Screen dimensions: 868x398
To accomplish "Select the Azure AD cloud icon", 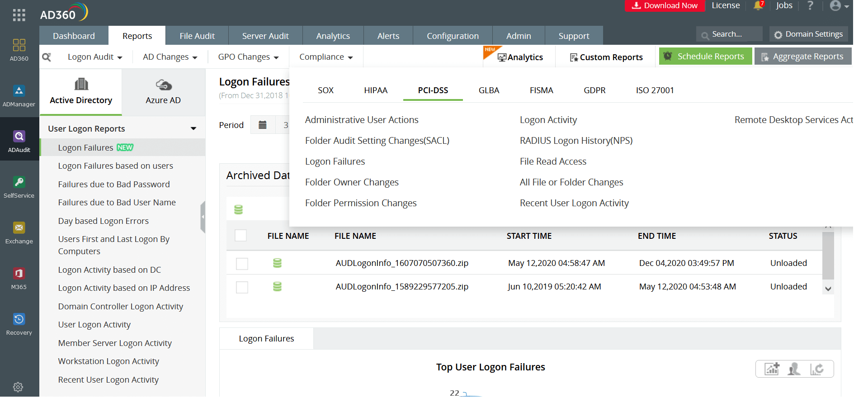I will [x=164, y=85].
